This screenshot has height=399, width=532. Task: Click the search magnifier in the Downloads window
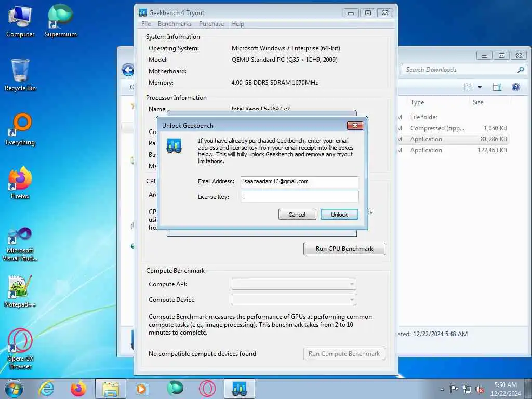(x=521, y=70)
